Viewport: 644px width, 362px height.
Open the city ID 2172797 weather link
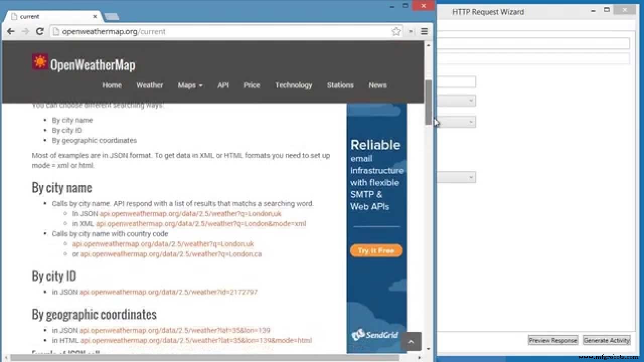pyautogui.click(x=168, y=292)
